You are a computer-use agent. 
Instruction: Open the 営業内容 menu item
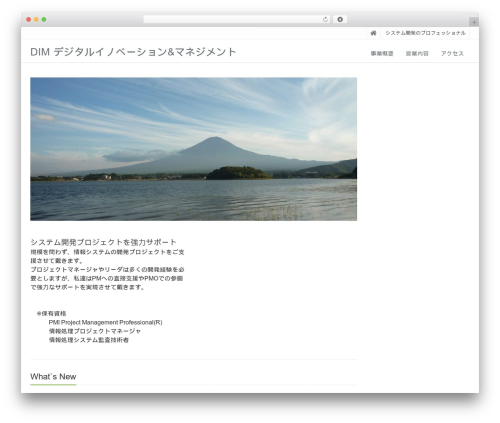pos(417,53)
